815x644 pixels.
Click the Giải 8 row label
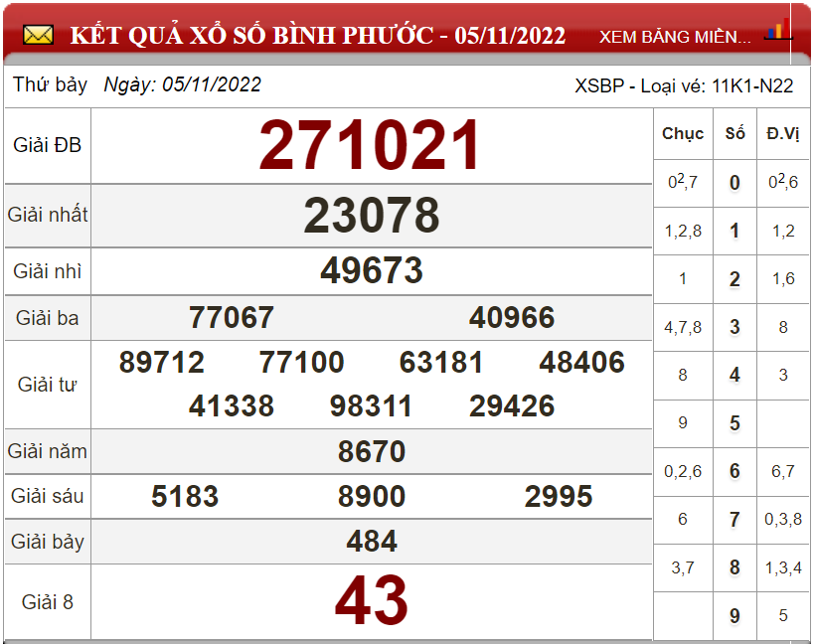click(48, 602)
